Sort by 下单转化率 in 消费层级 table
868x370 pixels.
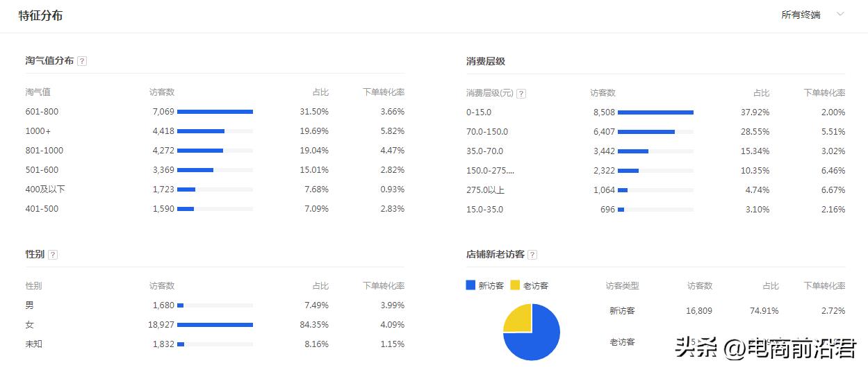pos(824,93)
